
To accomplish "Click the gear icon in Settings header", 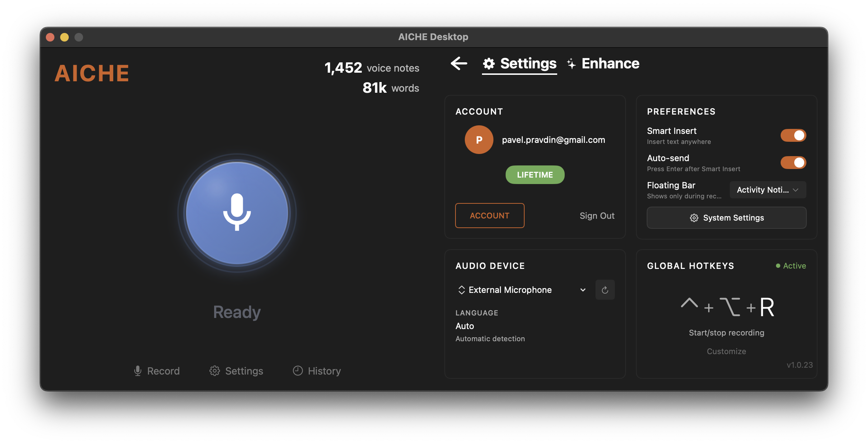I will 489,64.
